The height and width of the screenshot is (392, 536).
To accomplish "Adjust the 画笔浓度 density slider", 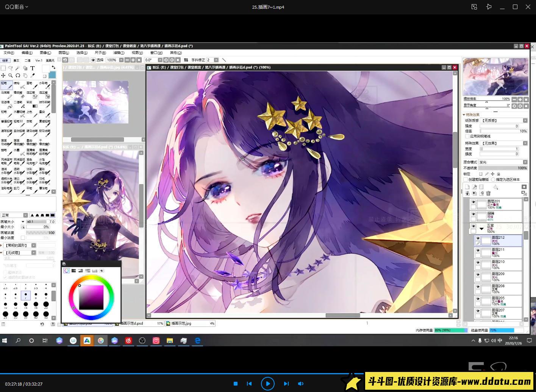I will pyautogui.click(x=41, y=233).
